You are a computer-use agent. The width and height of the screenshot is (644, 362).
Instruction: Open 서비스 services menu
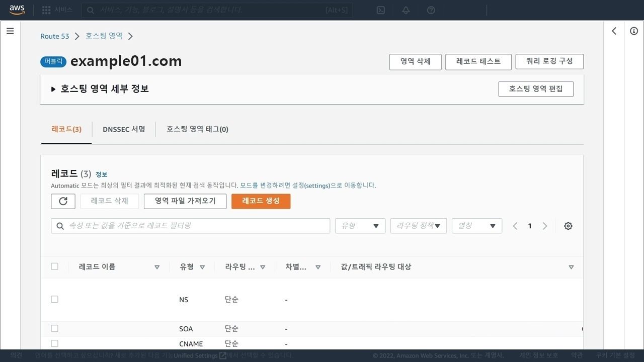63,10
